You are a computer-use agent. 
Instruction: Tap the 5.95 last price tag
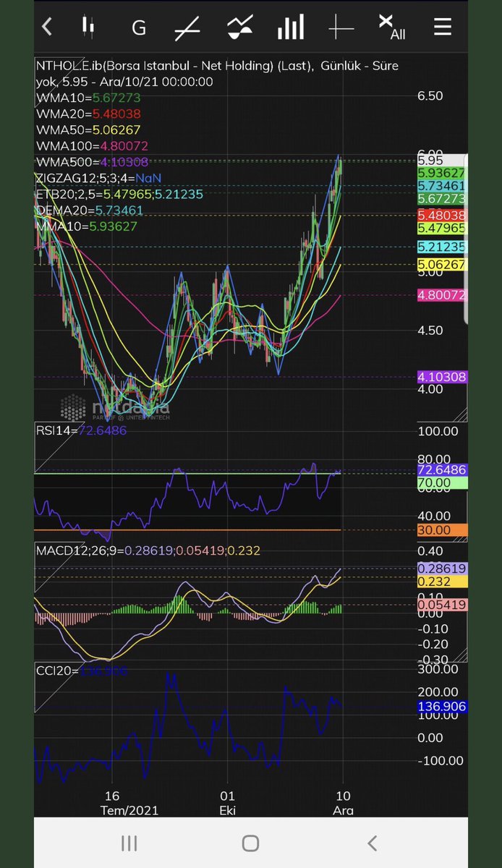[442, 161]
